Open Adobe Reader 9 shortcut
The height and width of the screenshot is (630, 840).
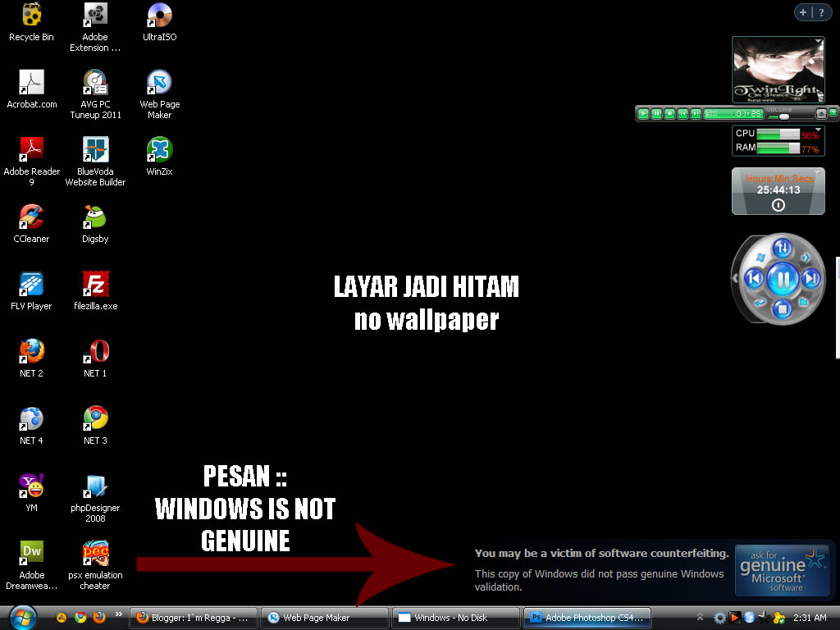point(32,162)
